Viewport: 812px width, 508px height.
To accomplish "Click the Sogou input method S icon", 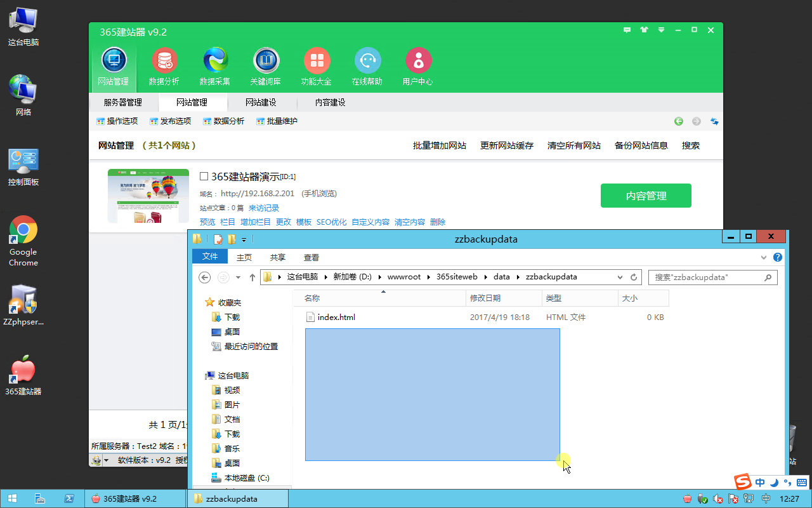I will pos(742,482).
